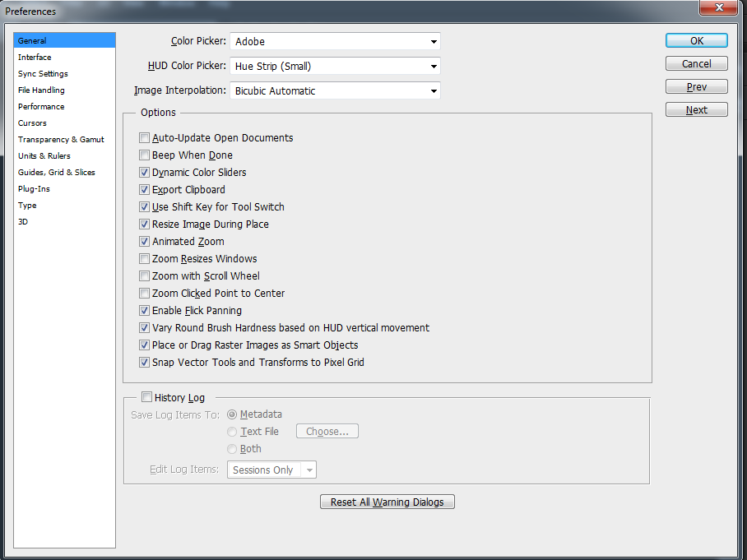Click the OK button
This screenshot has width=747, height=560.
click(x=697, y=40)
